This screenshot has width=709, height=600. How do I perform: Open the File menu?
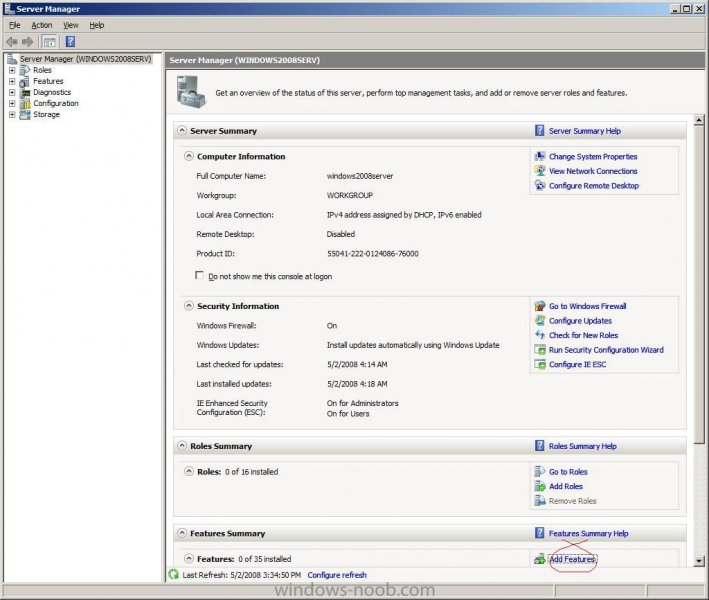pyautogui.click(x=14, y=25)
